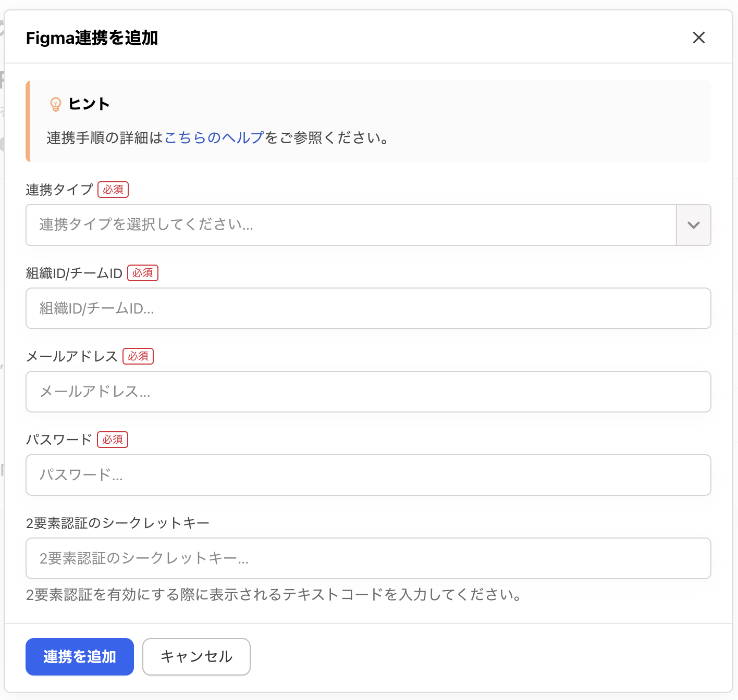Viewport: 738px width, 700px height.
Task: Focus the 2要素認証のシークレットキー input box
Action: click(x=368, y=558)
